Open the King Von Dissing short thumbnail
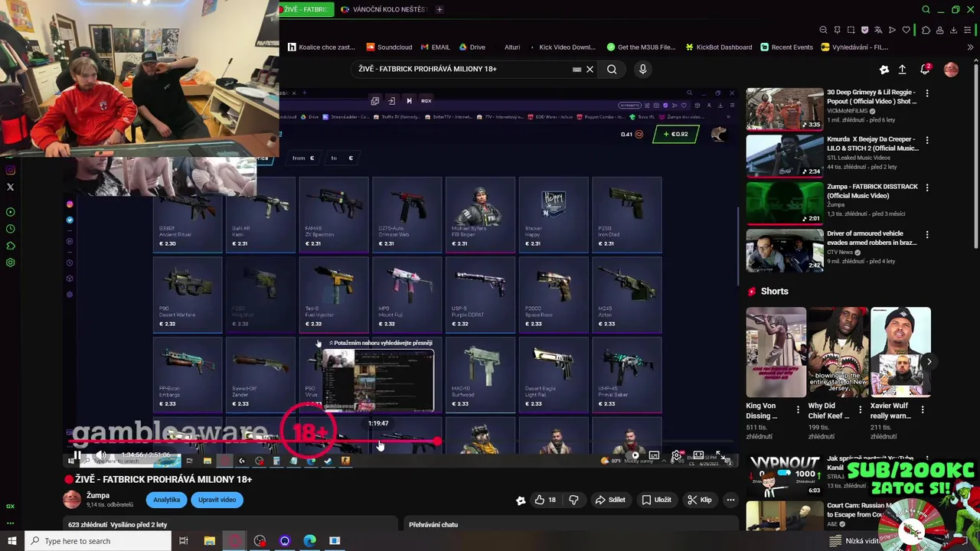980x551 pixels. [x=776, y=352]
